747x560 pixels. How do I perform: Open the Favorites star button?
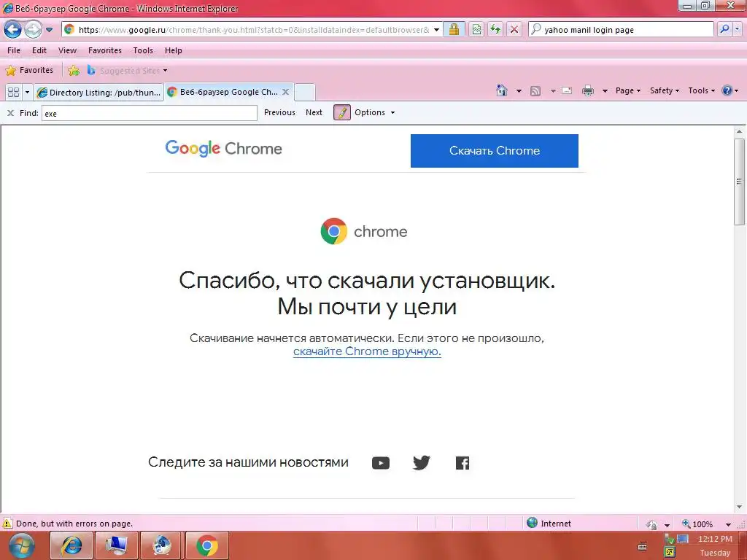29,71
